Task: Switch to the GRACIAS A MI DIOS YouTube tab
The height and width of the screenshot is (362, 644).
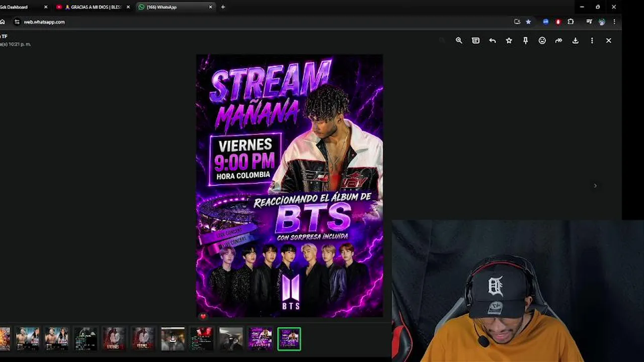Action: point(93,7)
